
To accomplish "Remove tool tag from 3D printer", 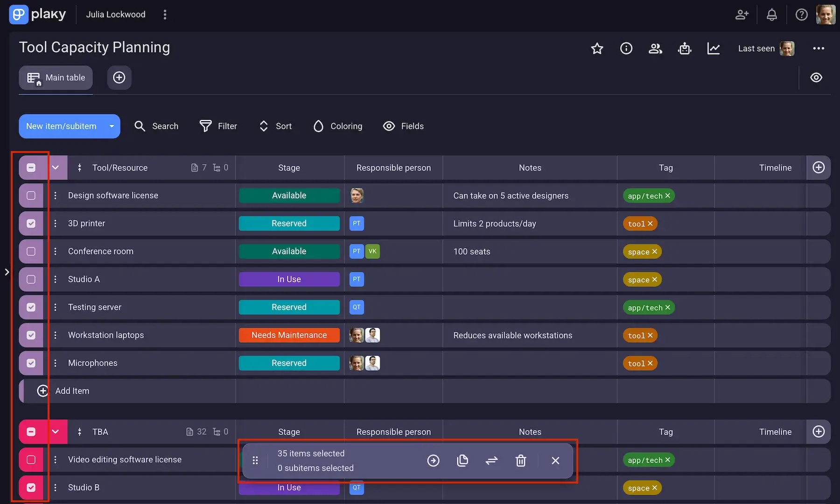I will pos(650,224).
